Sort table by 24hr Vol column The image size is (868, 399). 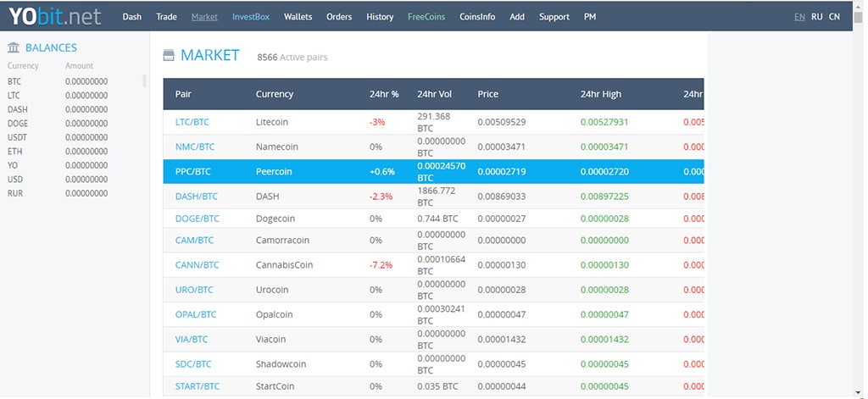(x=435, y=94)
